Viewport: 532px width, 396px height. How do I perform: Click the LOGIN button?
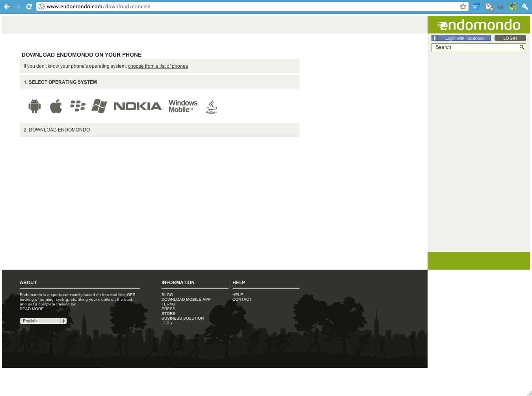coord(510,38)
